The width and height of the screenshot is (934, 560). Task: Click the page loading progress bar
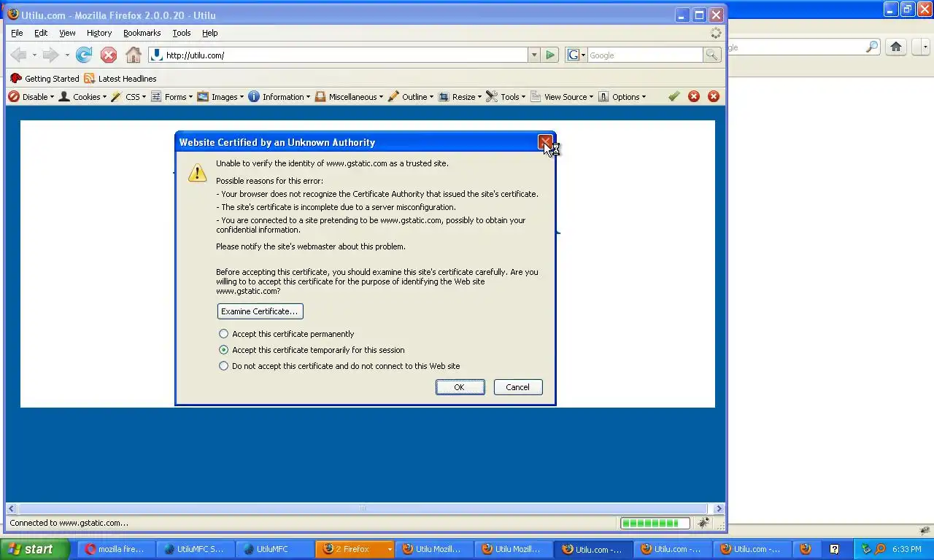[655, 523]
